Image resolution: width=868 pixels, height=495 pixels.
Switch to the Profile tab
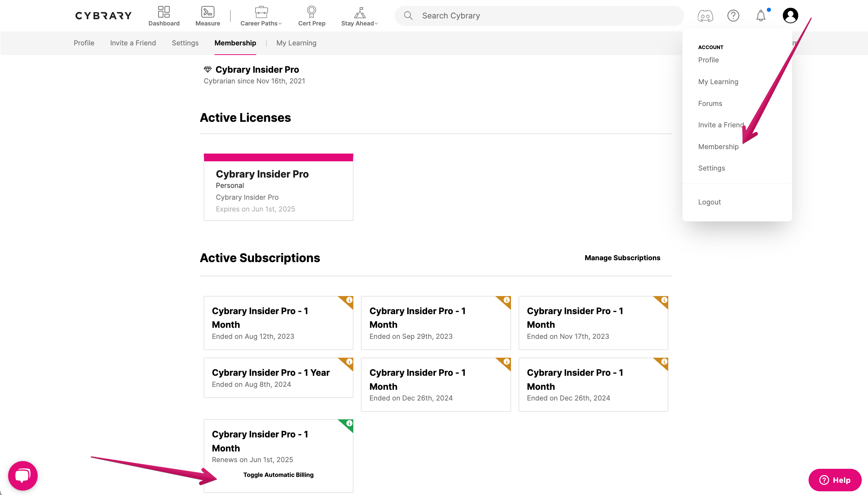pos(84,43)
